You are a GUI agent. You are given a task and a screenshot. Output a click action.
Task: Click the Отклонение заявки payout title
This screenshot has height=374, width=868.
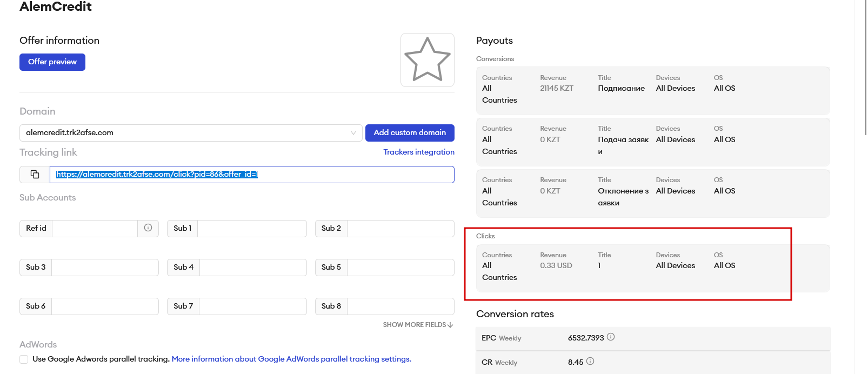pyautogui.click(x=623, y=197)
